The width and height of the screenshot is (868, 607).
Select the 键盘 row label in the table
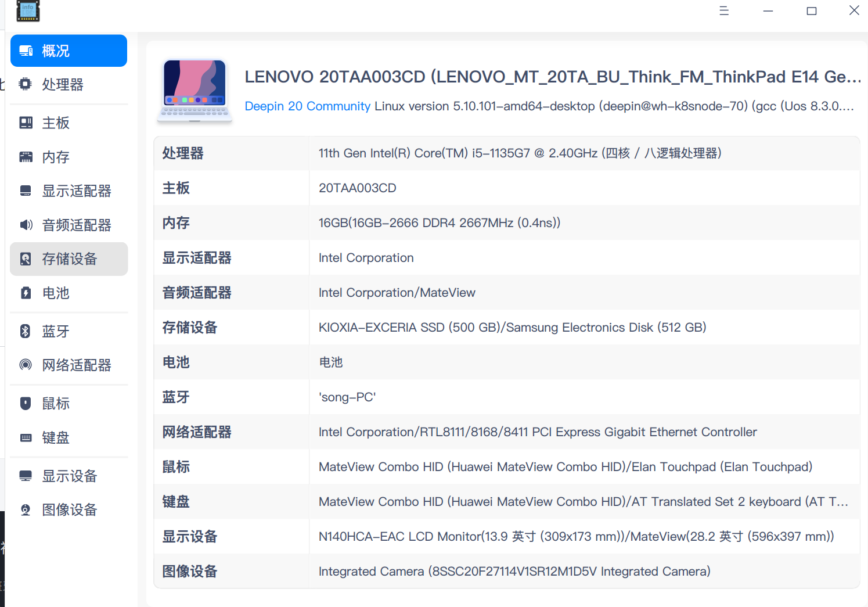[x=176, y=502]
